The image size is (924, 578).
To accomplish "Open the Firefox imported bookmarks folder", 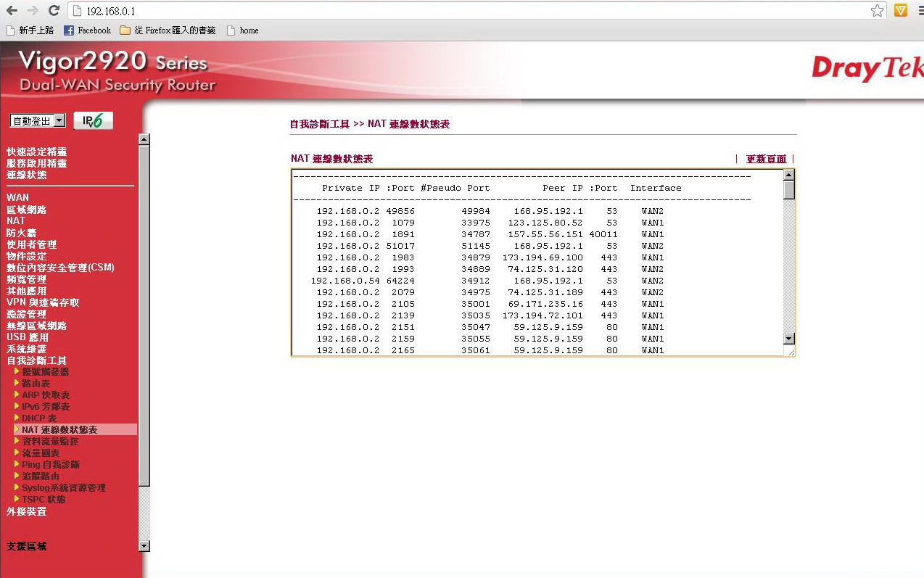I will pos(168,30).
